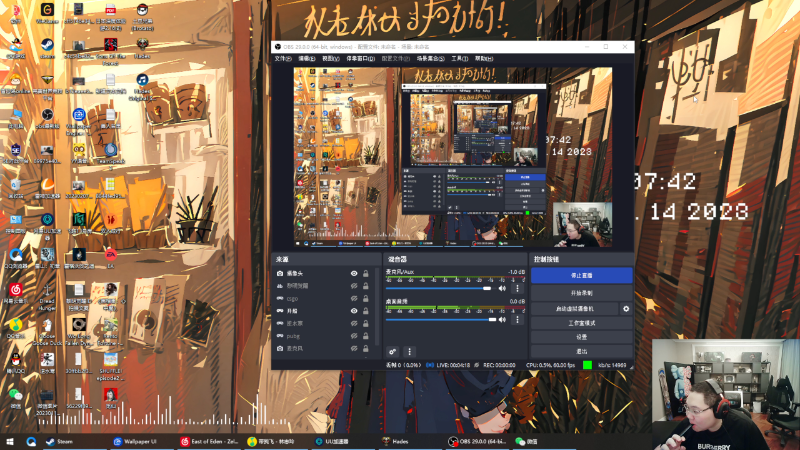Toggle the lock on the 麦克风 source row
Image resolution: width=800 pixels, height=450 pixels.
[366, 348]
